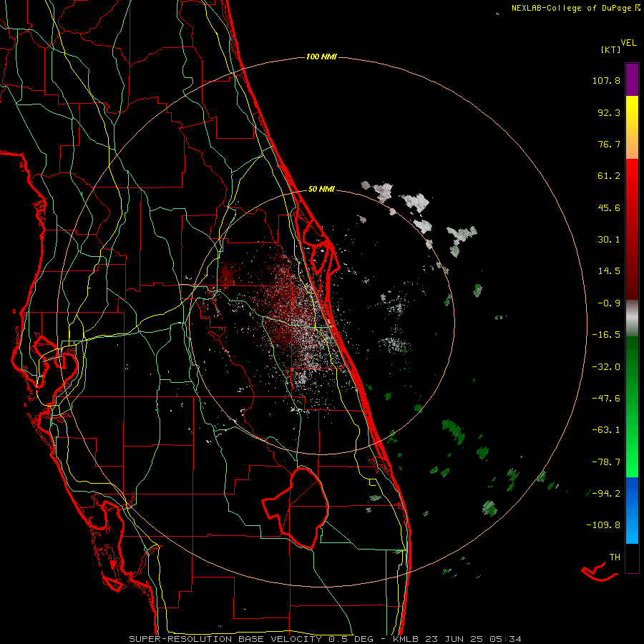Select the 30.1 scale value
This screenshot has width=644, height=644.
pyautogui.click(x=609, y=240)
